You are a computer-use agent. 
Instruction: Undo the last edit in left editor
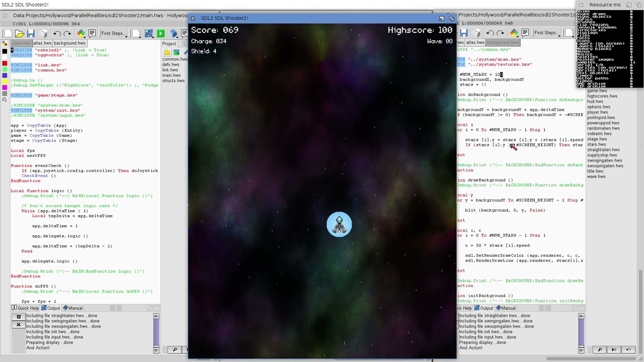coord(57,33)
